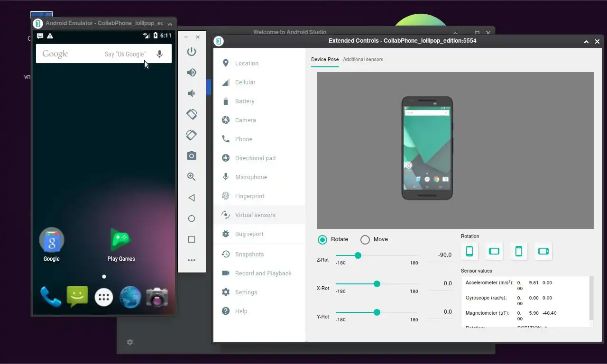This screenshot has width=607, height=364.
Task: Click the emulator Home circle button
Action: tap(192, 218)
